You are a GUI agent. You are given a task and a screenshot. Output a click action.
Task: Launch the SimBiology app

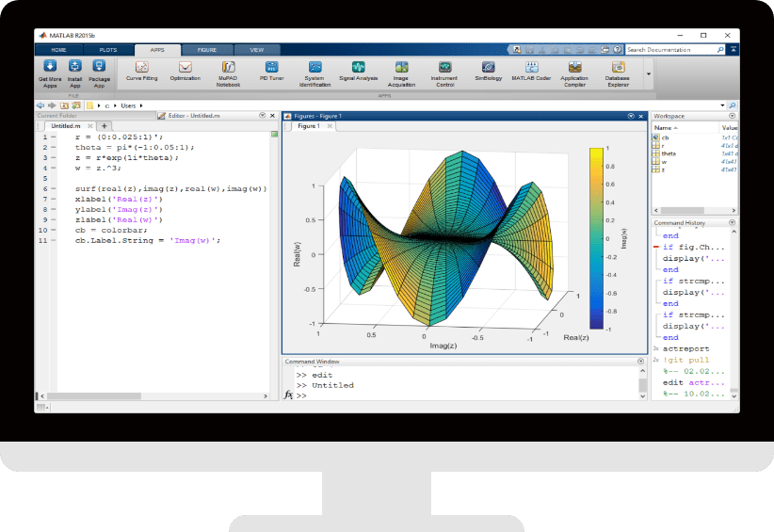[488, 71]
